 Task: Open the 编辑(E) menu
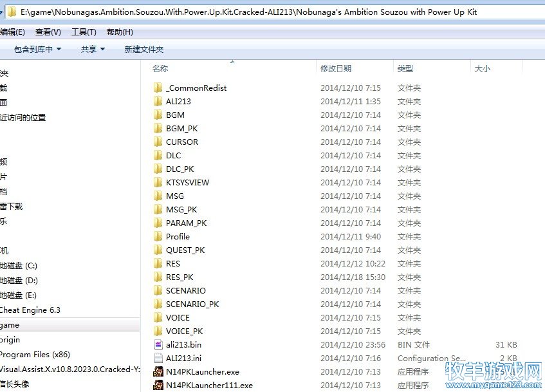tap(12, 32)
